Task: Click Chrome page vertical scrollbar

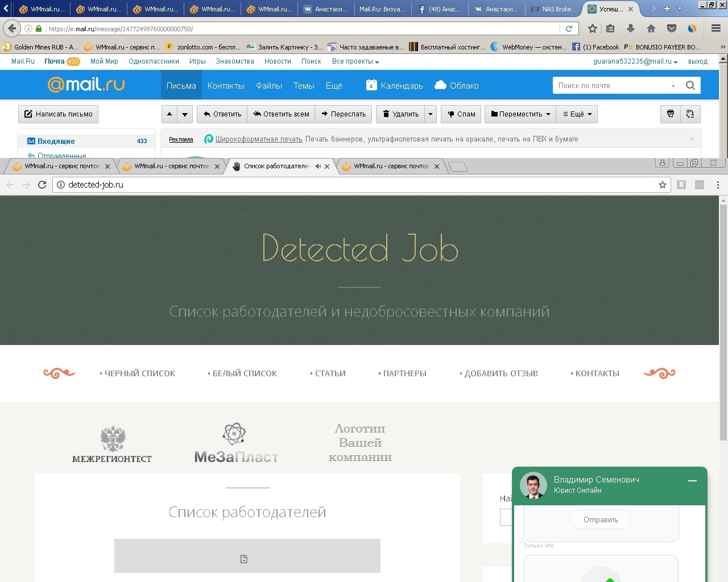Action: coord(723,322)
